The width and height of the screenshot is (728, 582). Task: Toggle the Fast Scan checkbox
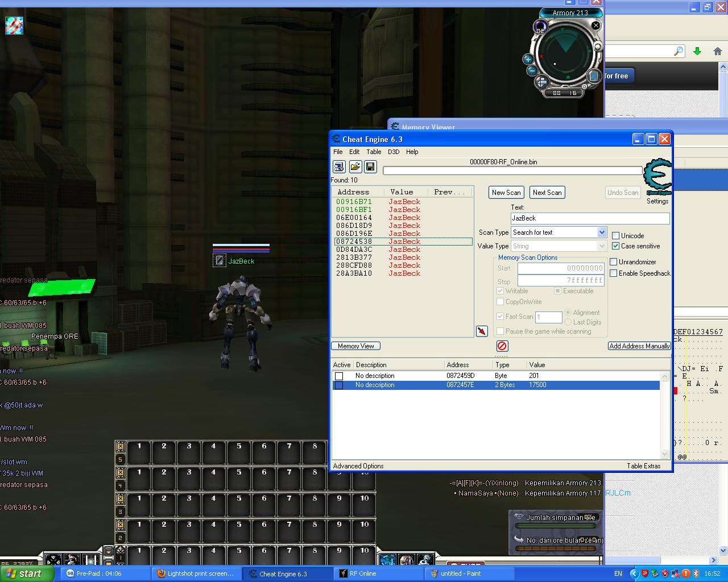(x=500, y=317)
